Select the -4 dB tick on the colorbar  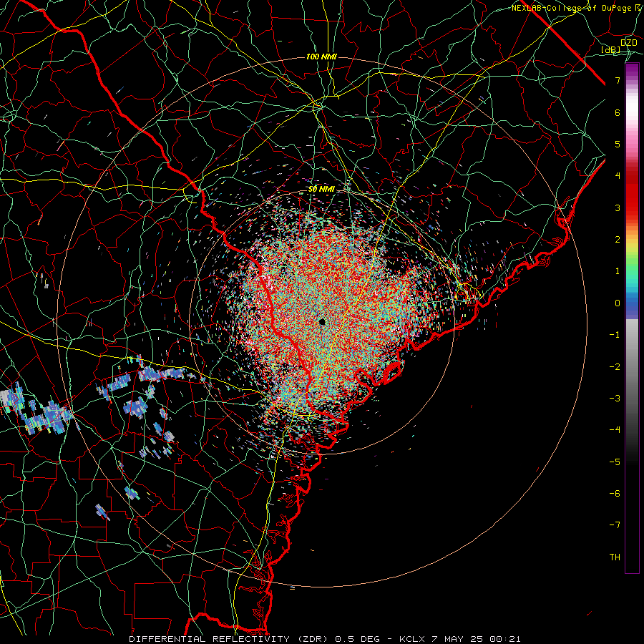point(615,430)
